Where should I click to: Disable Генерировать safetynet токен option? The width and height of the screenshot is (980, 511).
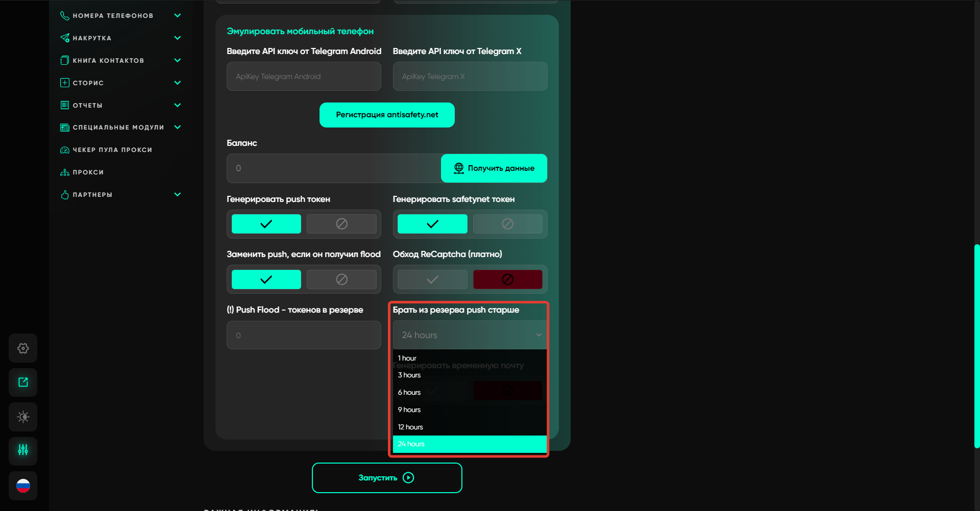click(x=507, y=224)
